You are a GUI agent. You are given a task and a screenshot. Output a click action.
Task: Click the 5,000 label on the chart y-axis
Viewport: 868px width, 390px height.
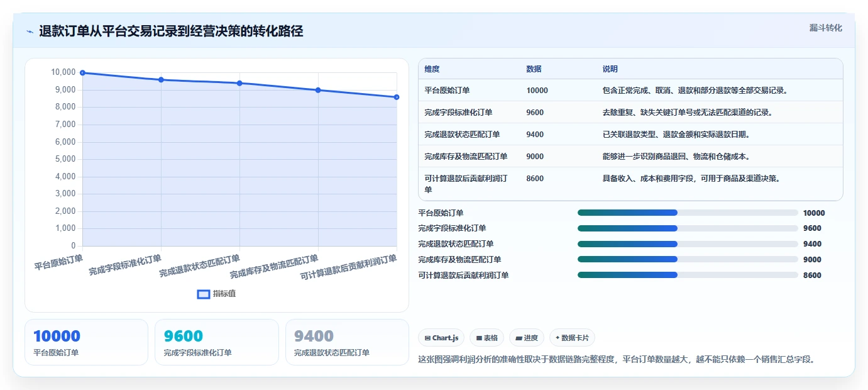point(65,159)
